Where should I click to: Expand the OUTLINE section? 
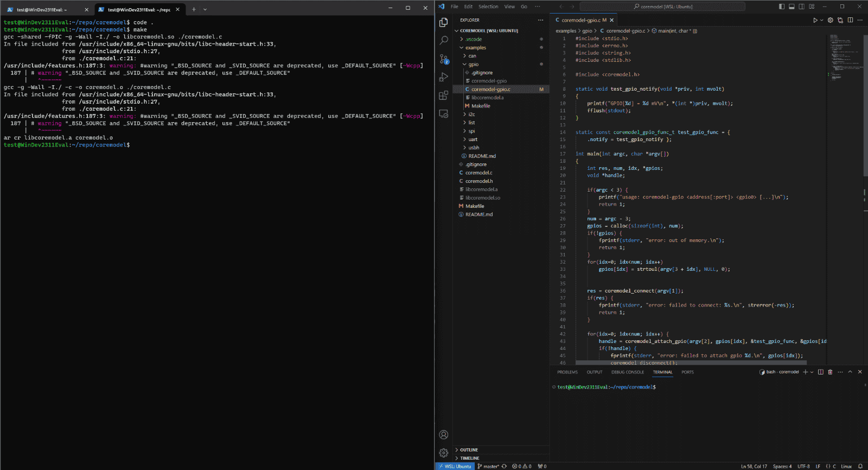[x=469, y=450]
